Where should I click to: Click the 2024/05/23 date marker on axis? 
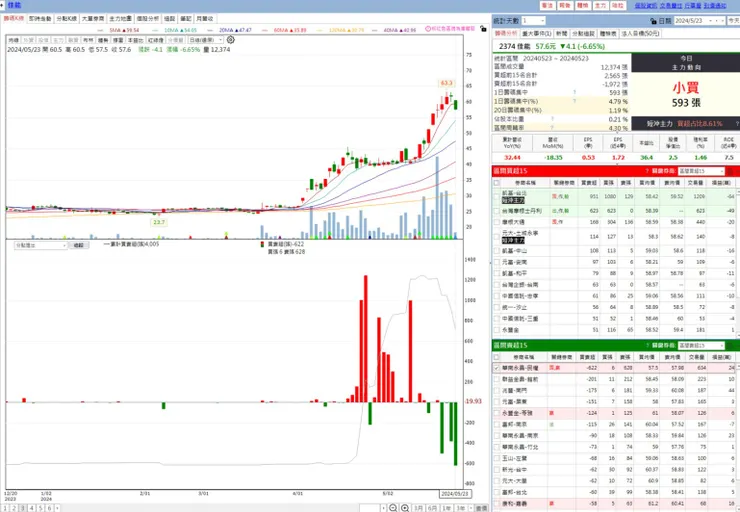[x=454, y=494]
